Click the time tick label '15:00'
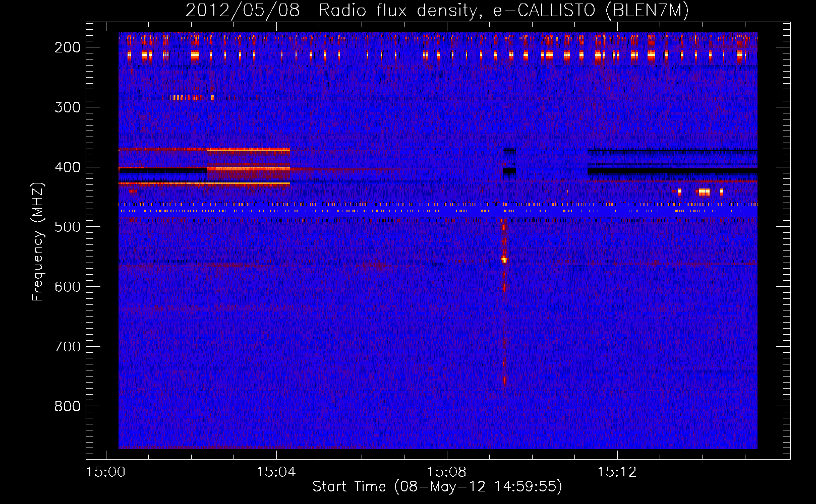The width and height of the screenshot is (816, 504). tap(105, 472)
